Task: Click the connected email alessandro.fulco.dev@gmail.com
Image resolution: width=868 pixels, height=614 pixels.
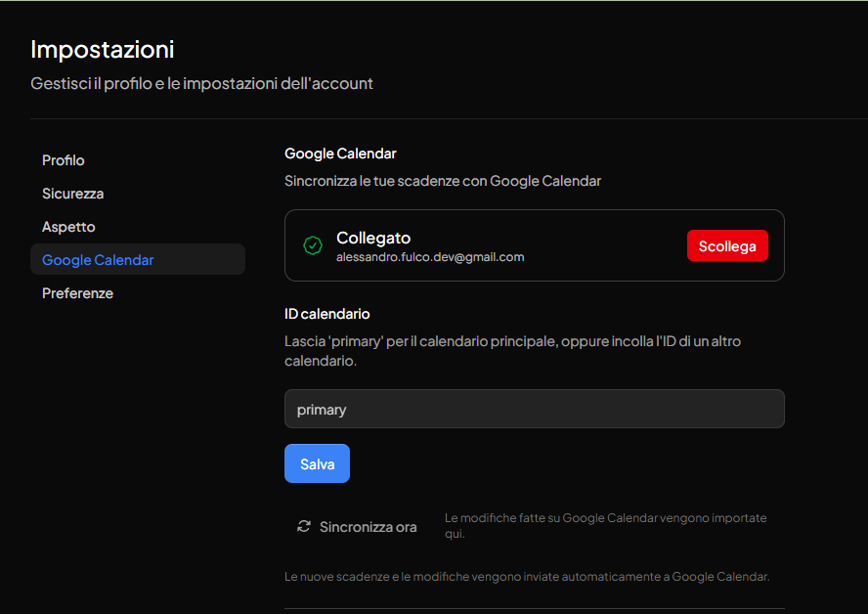Action: click(430, 257)
